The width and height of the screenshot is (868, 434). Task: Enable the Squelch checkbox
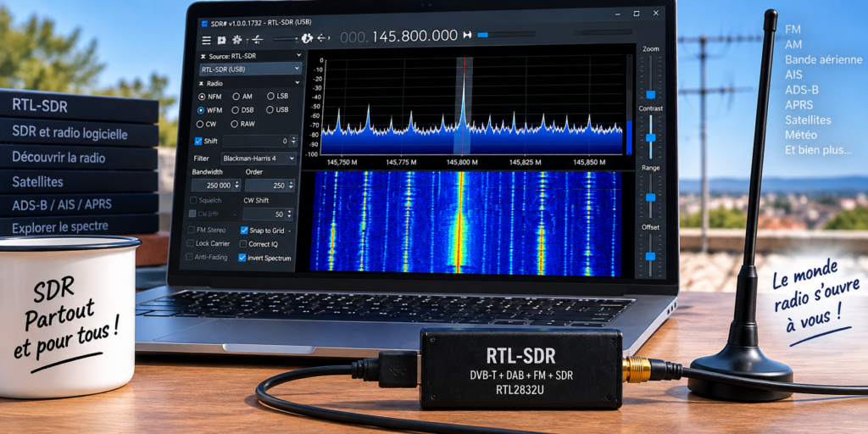(194, 200)
